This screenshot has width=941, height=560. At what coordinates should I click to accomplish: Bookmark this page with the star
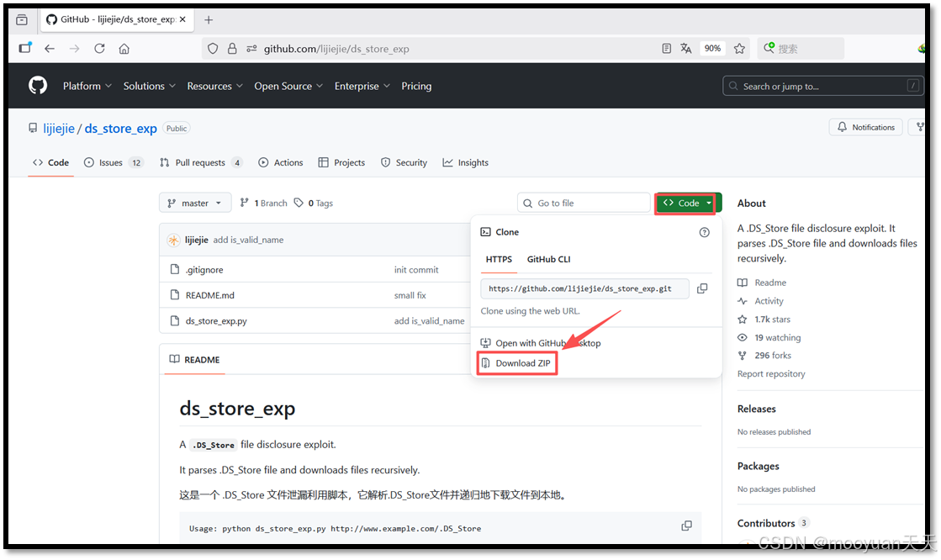click(739, 48)
